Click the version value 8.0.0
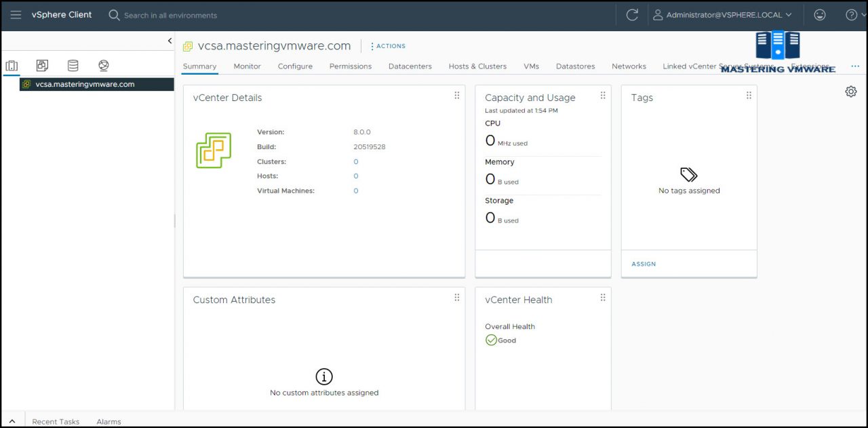 click(x=362, y=132)
